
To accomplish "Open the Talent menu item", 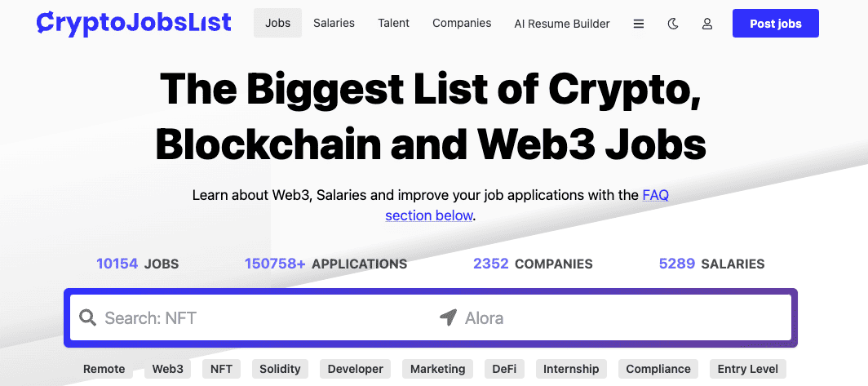I will click(393, 24).
